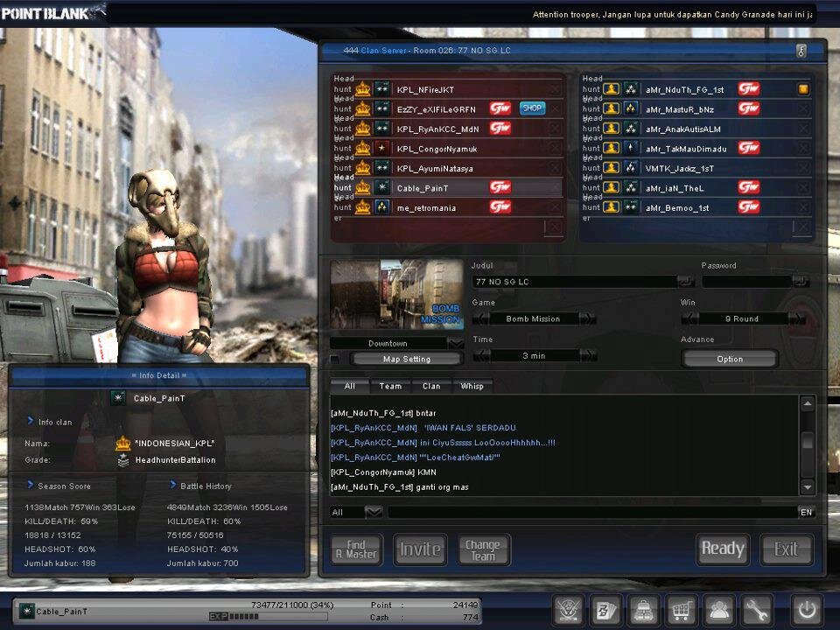
Task: Click GW icon next to aMr_MastuR_bNz
Action: (x=748, y=108)
